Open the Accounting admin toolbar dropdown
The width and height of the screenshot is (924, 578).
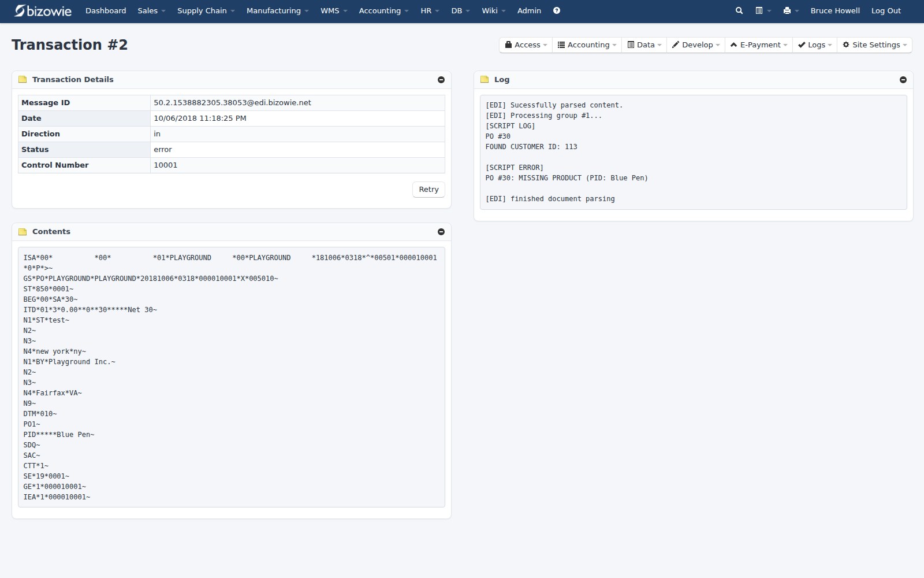click(587, 45)
